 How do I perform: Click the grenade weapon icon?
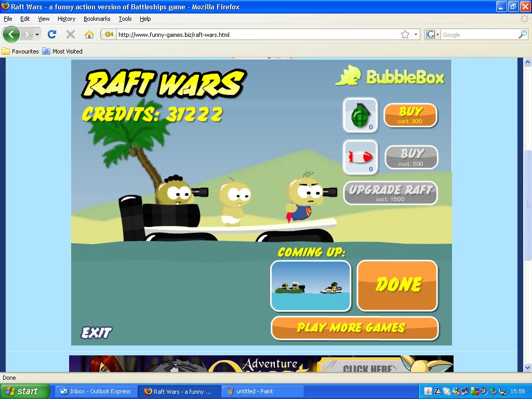(360, 115)
